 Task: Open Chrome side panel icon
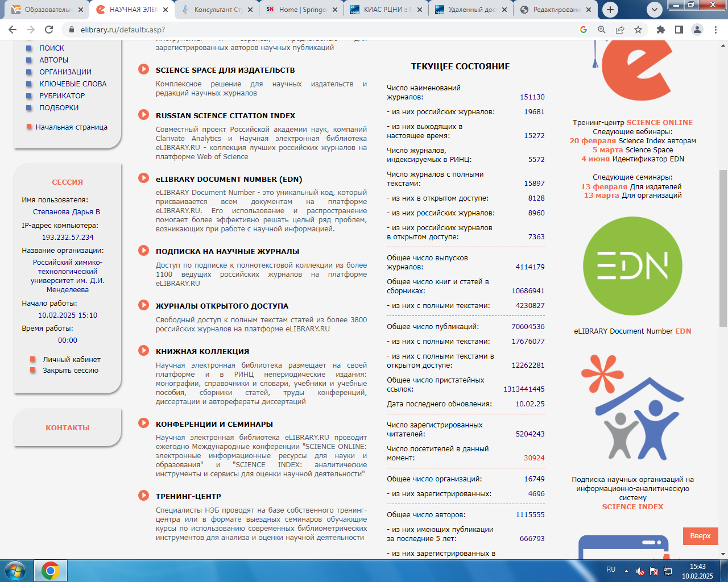pos(679,30)
